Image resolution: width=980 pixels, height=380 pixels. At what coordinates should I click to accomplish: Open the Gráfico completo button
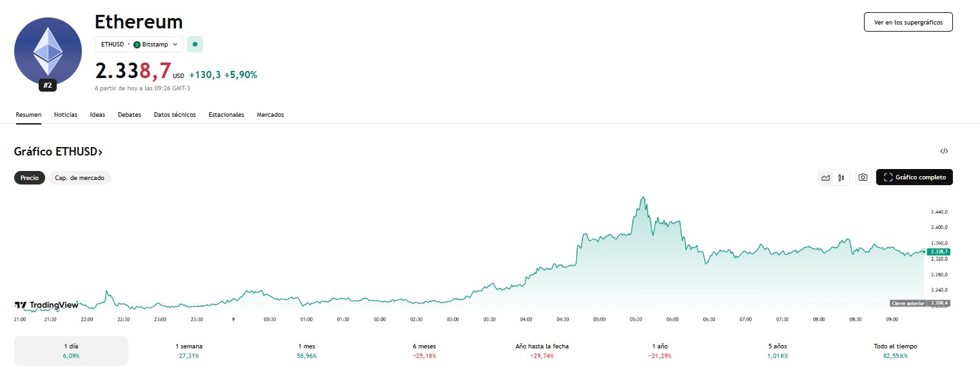pyautogui.click(x=914, y=177)
